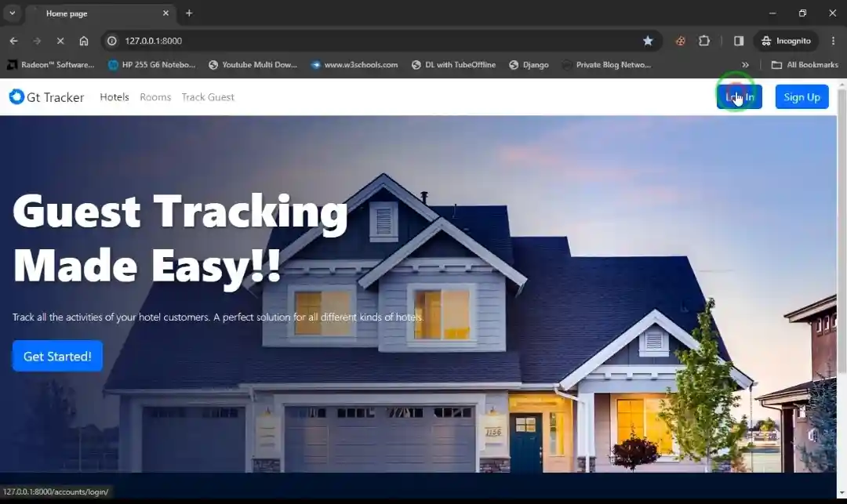
Task: Open the extensions puzzle-piece icon
Action: [x=704, y=41]
